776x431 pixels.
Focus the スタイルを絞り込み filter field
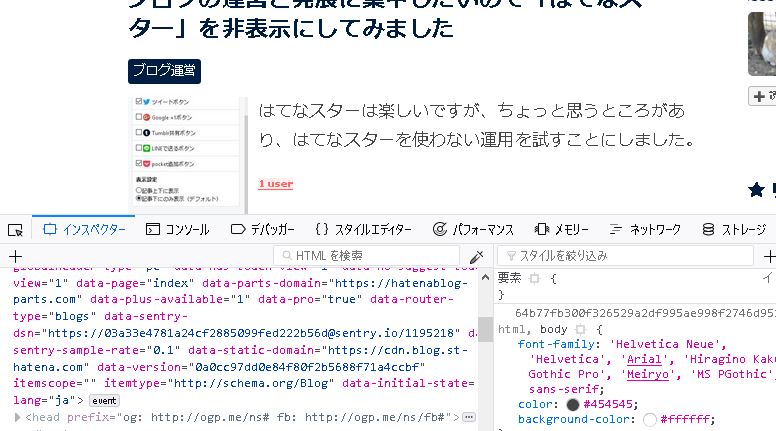(626, 256)
